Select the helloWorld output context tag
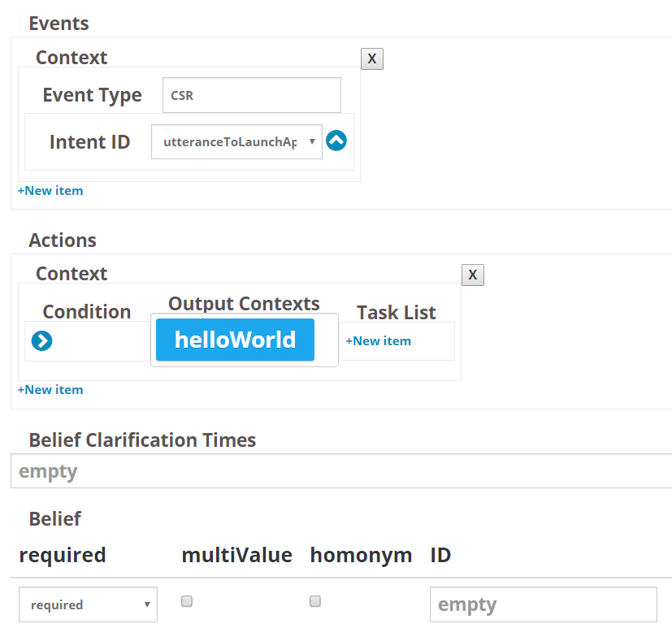 (236, 340)
